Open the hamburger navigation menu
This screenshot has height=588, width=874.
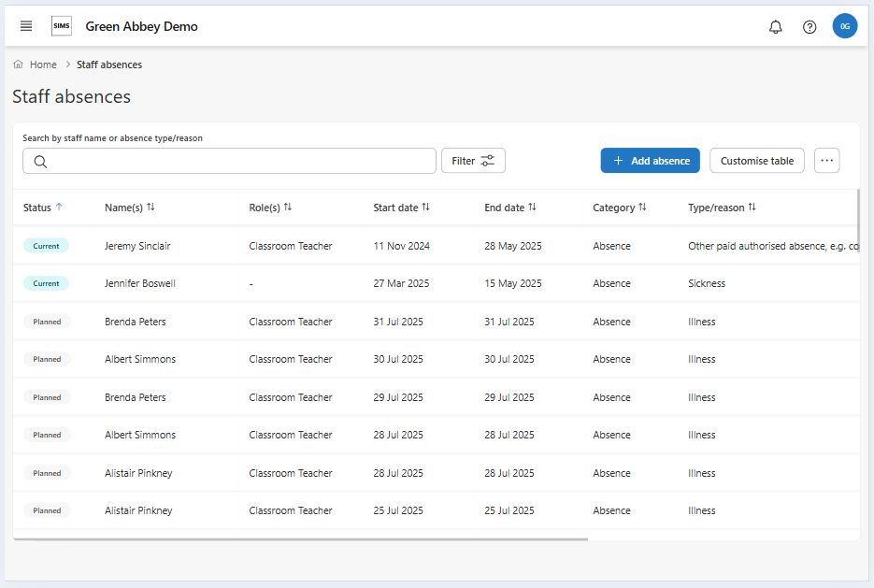pos(26,26)
